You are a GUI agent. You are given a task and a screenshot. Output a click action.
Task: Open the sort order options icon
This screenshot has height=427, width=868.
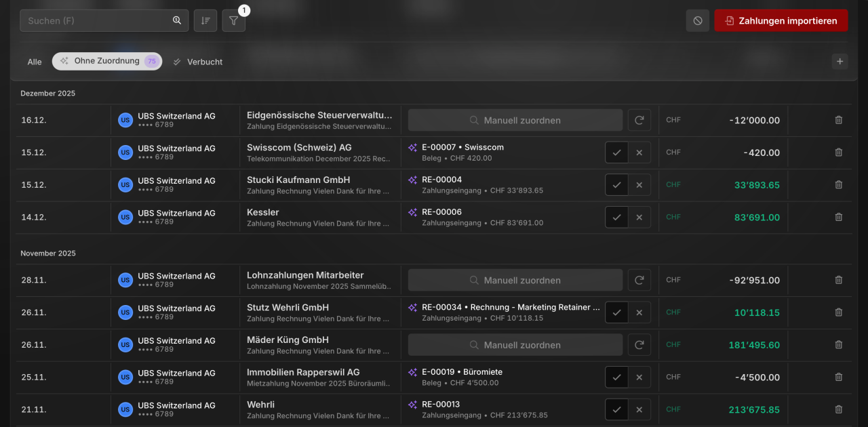tap(205, 20)
